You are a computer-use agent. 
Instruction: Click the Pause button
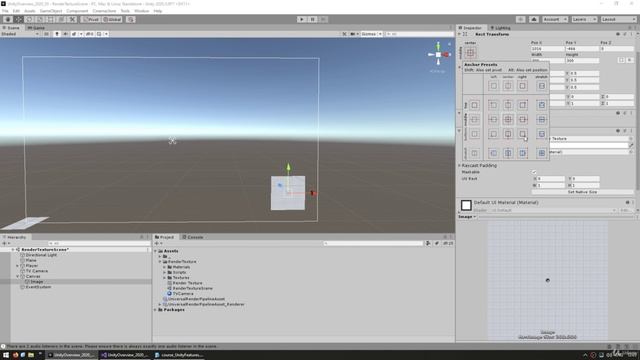[x=312, y=19]
